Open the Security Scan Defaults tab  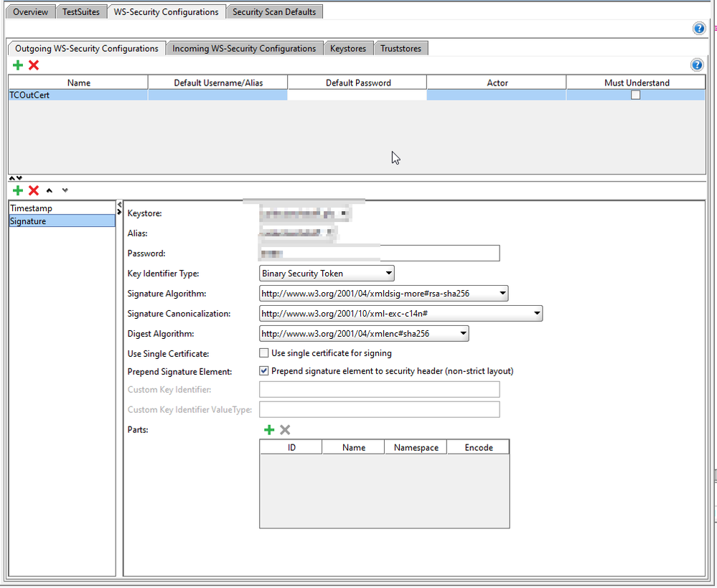[x=273, y=12]
